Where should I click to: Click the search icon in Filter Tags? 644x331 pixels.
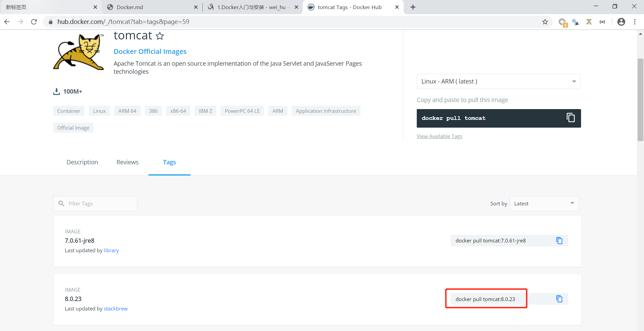point(61,203)
